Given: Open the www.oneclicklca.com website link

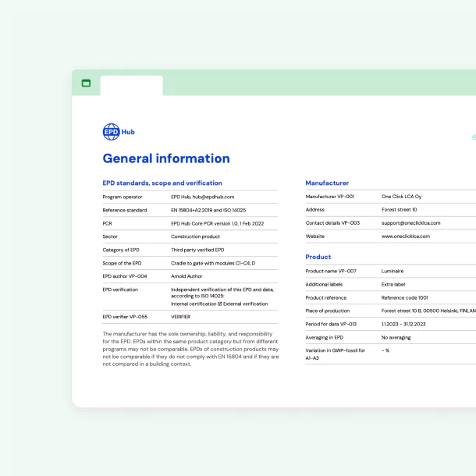Looking at the screenshot, I should click(x=405, y=236).
